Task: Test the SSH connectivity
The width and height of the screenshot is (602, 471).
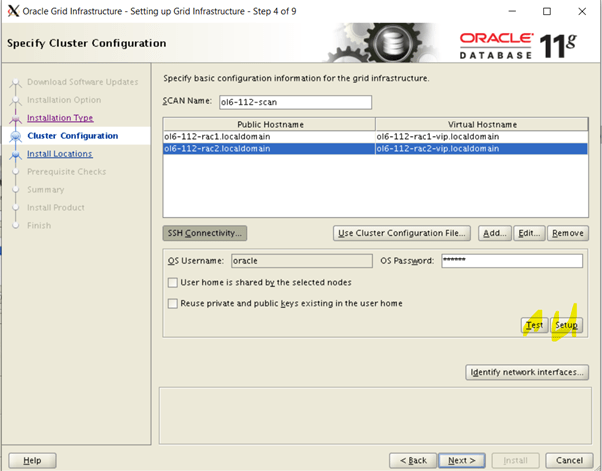Action: coord(534,325)
